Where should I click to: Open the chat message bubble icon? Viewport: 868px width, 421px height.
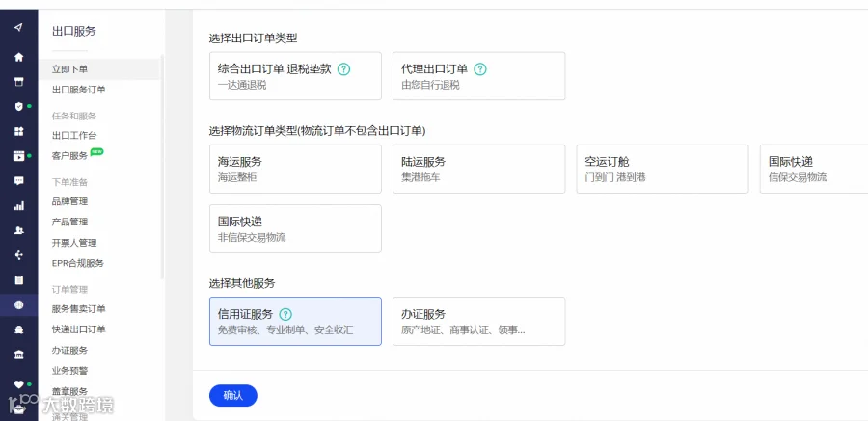[x=19, y=181]
